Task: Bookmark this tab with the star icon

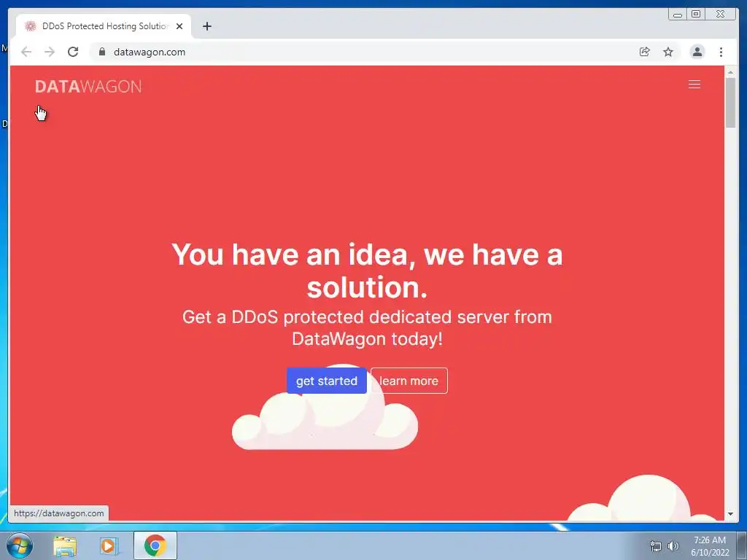Action: 668,52
